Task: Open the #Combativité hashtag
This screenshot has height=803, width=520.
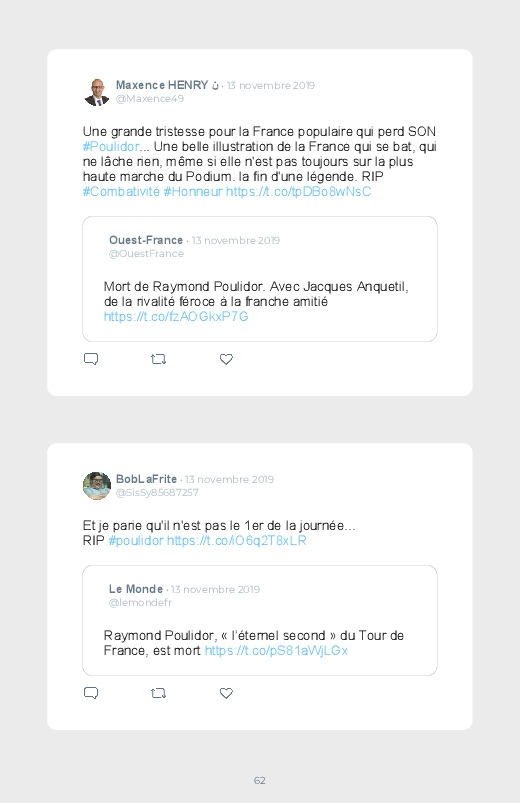Action: click(x=121, y=192)
